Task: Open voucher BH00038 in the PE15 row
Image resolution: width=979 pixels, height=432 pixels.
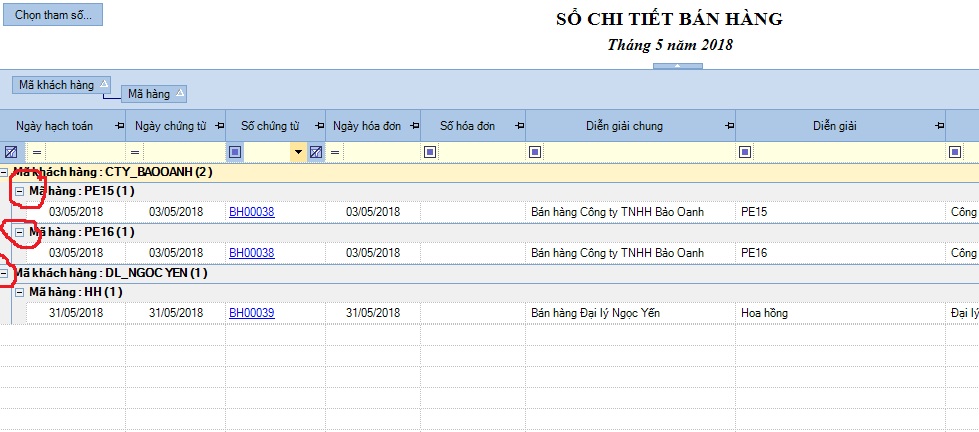Action: pos(252,212)
